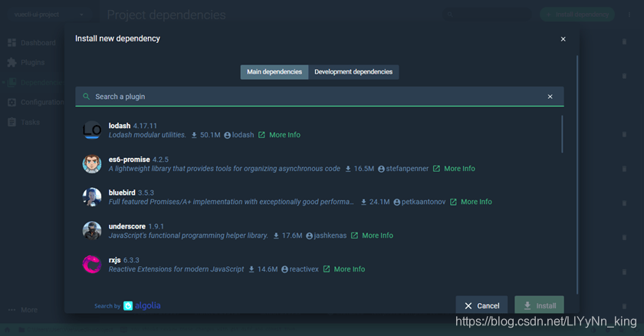Click the external link icon beside lodash More Info
Screen dimensions: 644x336
[261, 135]
